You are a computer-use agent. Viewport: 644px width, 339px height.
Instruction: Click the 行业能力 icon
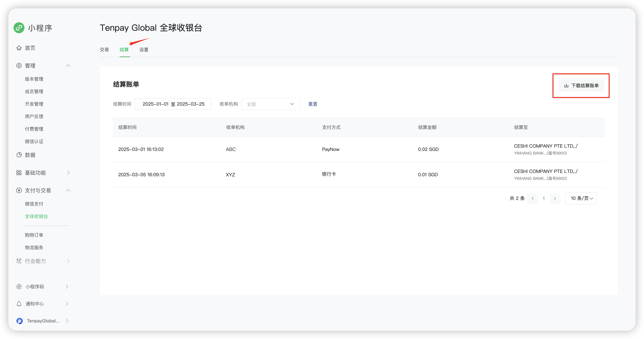pos(19,261)
